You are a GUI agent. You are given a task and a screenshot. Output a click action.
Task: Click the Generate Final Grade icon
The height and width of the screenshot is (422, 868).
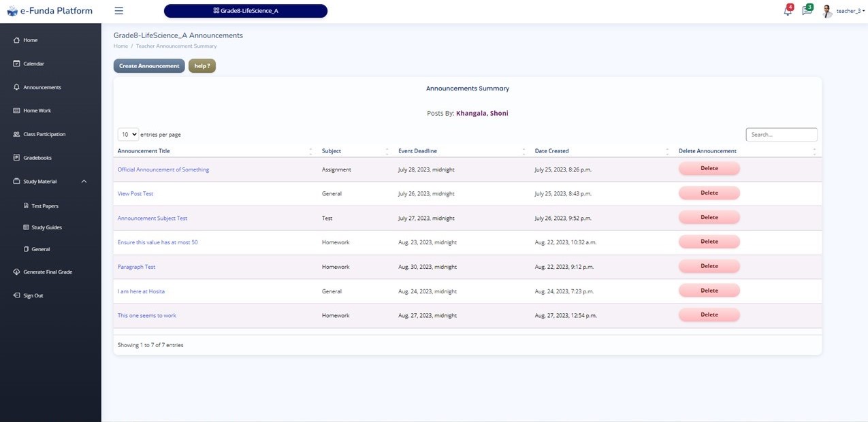pos(16,272)
